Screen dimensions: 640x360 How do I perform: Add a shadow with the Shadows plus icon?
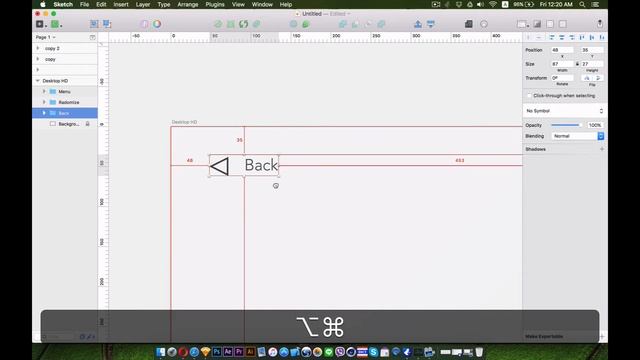(602, 149)
